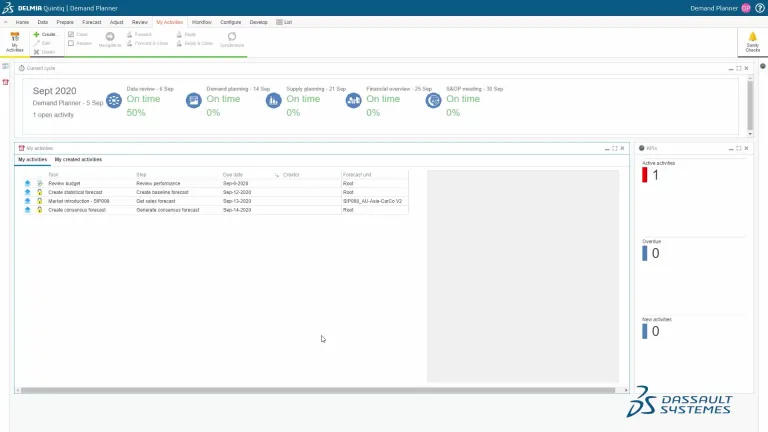Open the Configure menu tab

tap(230, 22)
